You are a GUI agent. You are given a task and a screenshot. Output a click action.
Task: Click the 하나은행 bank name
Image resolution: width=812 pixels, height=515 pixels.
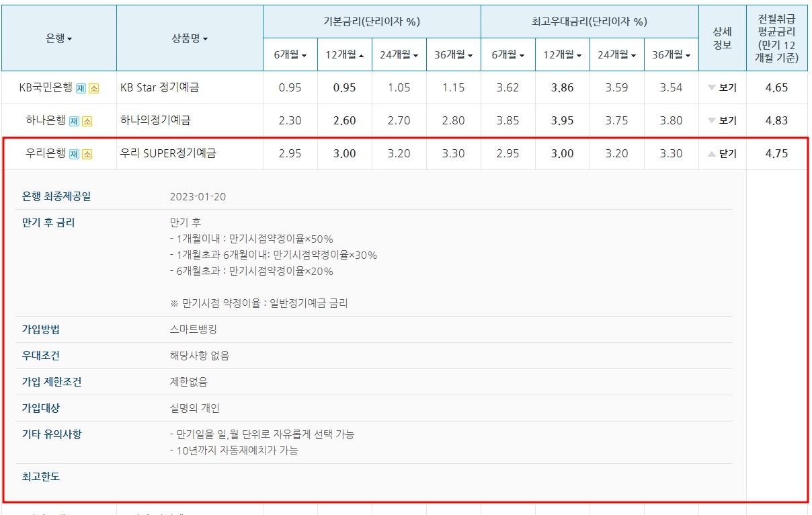click(x=46, y=120)
